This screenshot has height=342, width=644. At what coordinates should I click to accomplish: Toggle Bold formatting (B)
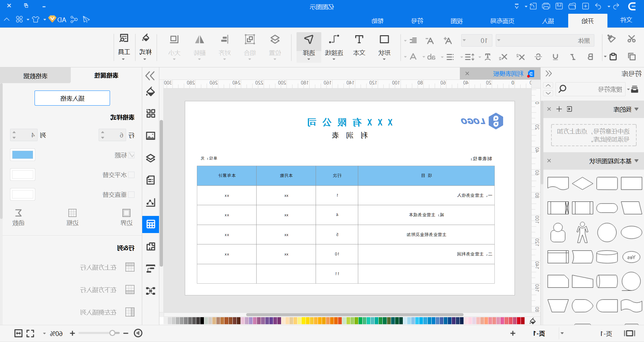[x=590, y=57]
